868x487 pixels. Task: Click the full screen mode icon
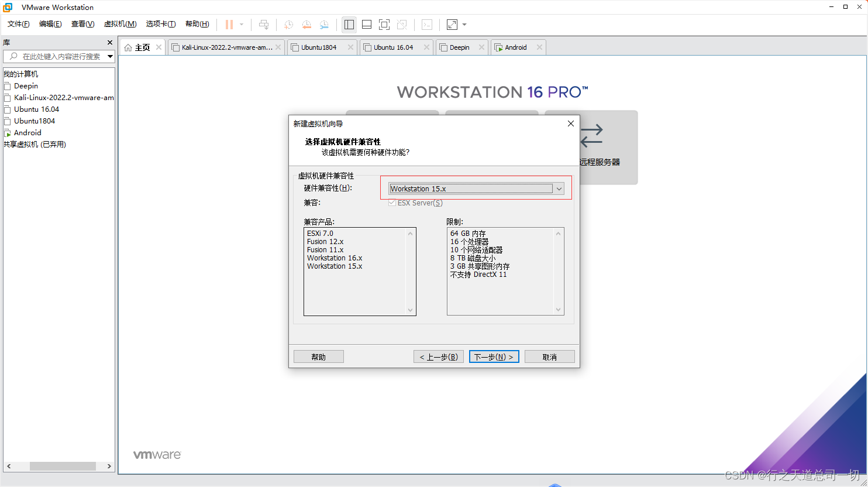tap(384, 25)
